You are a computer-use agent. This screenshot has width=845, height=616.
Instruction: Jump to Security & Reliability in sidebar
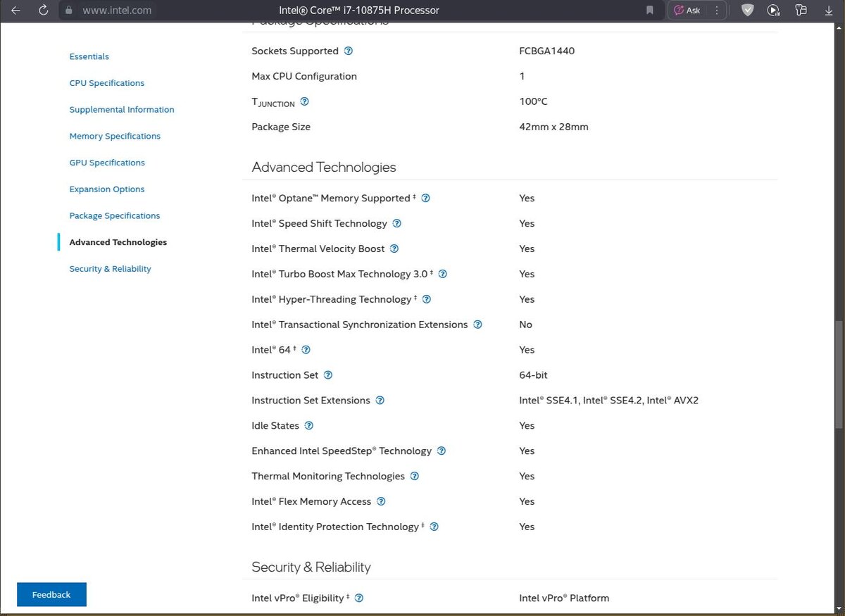[110, 269]
